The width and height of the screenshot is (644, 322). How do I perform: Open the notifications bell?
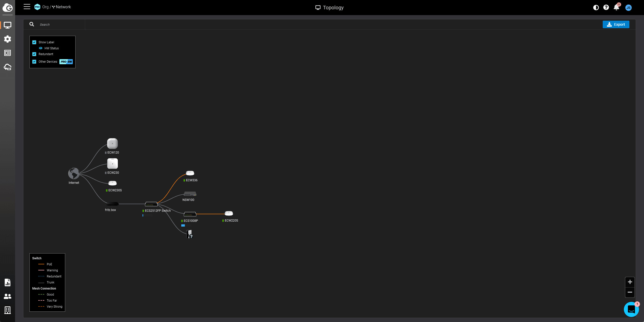click(616, 8)
